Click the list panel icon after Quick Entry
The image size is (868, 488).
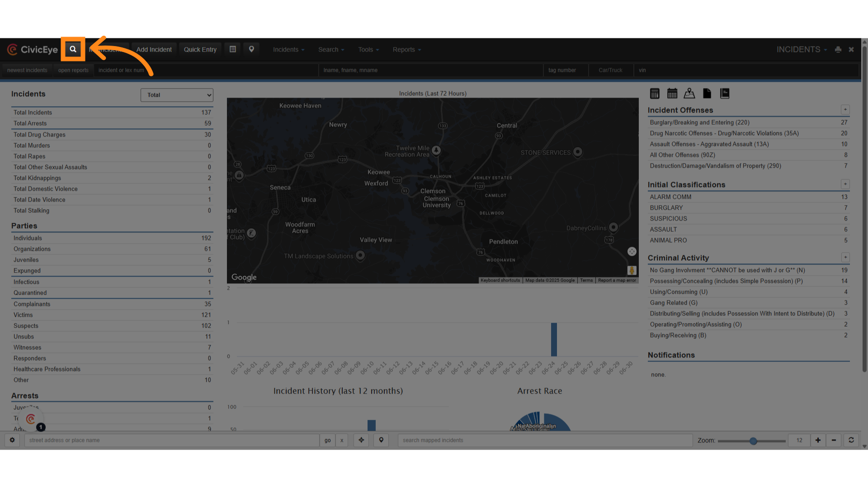233,49
